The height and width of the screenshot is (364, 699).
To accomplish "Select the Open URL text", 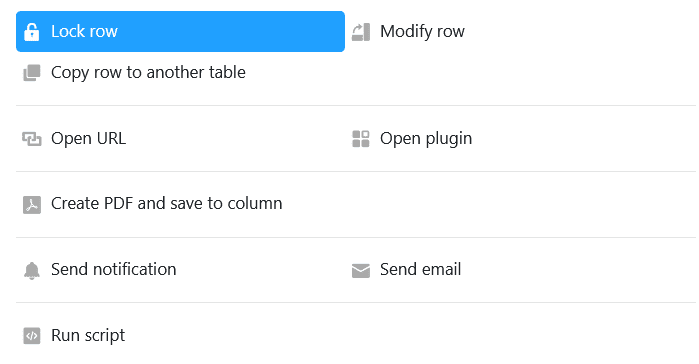I will coord(88,139).
